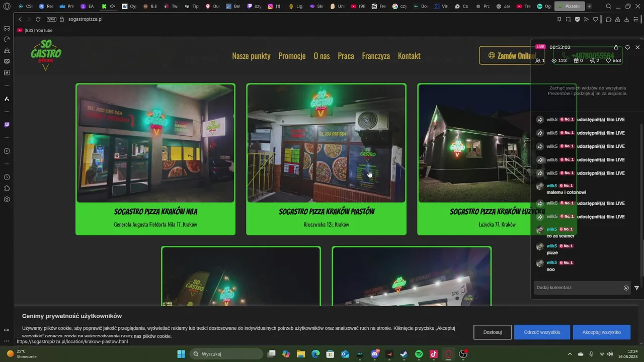This screenshot has height=362, width=644.
Task: Open the chat filter funnel icon
Action: (636, 288)
